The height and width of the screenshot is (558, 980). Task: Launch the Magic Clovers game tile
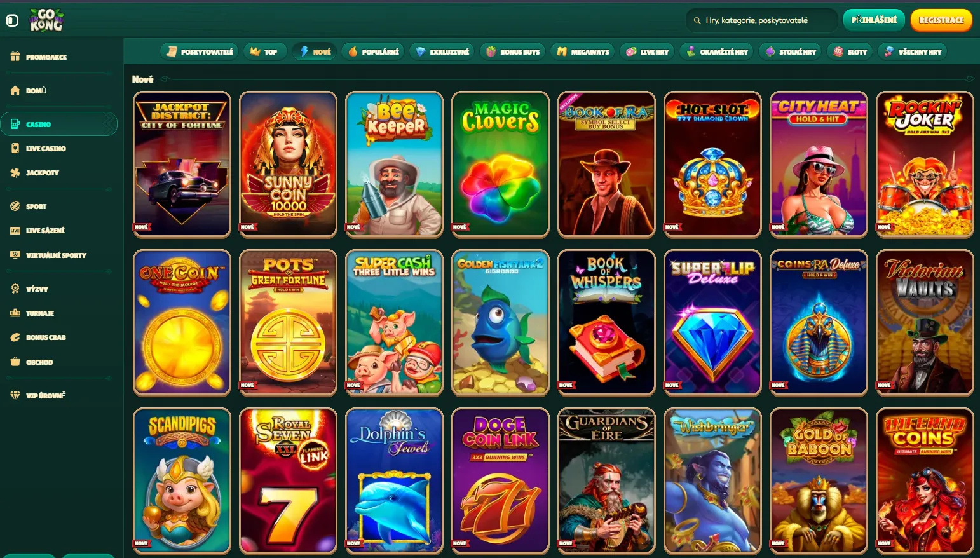click(x=500, y=164)
